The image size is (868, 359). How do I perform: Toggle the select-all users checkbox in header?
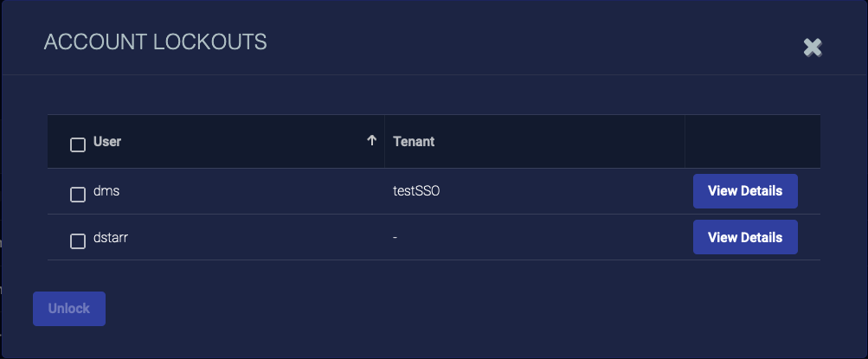point(77,144)
